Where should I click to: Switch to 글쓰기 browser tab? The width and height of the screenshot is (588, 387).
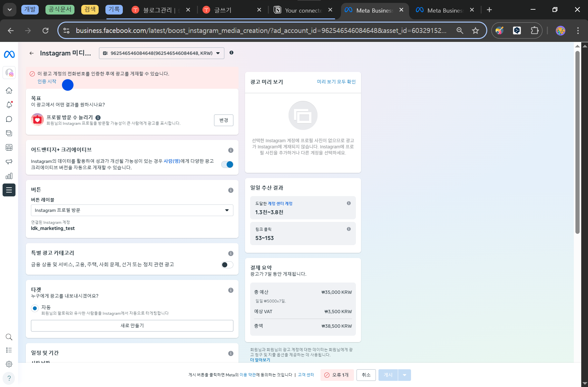[231, 10]
